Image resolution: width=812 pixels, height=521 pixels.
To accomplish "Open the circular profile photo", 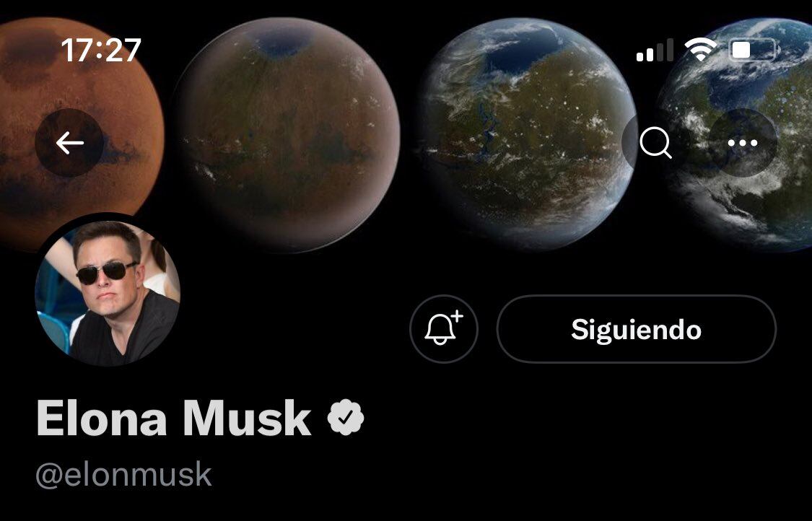I will pos(108,292).
